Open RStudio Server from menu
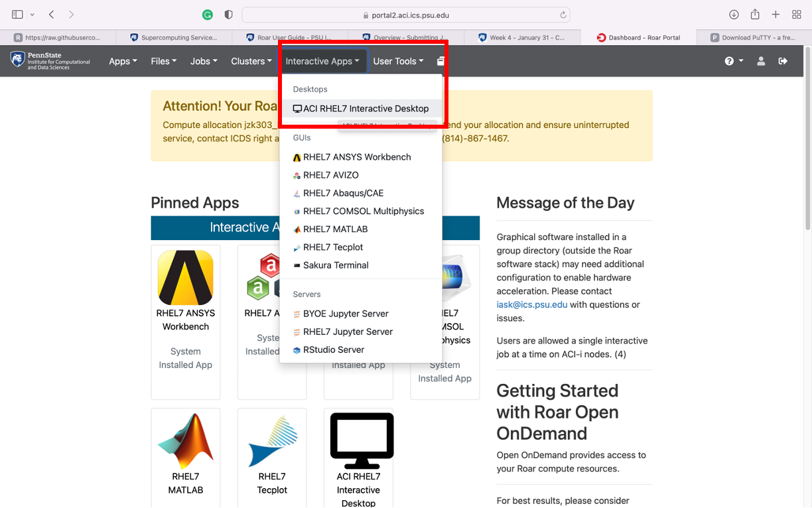 [361, 349]
